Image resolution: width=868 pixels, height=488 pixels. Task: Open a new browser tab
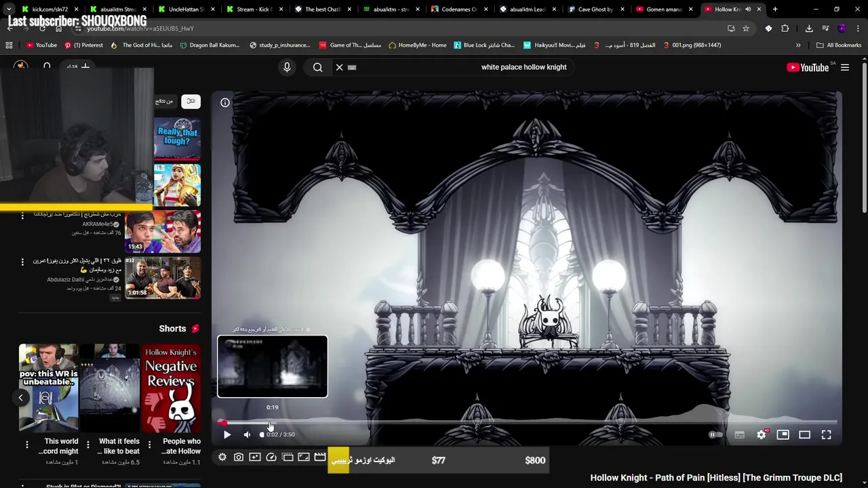point(775,9)
